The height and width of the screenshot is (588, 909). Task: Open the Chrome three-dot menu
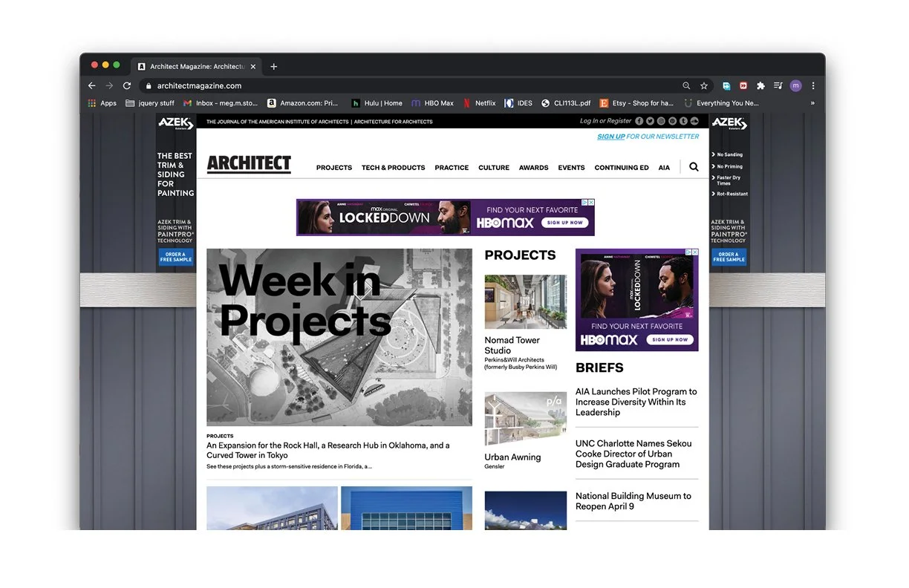[813, 86]
